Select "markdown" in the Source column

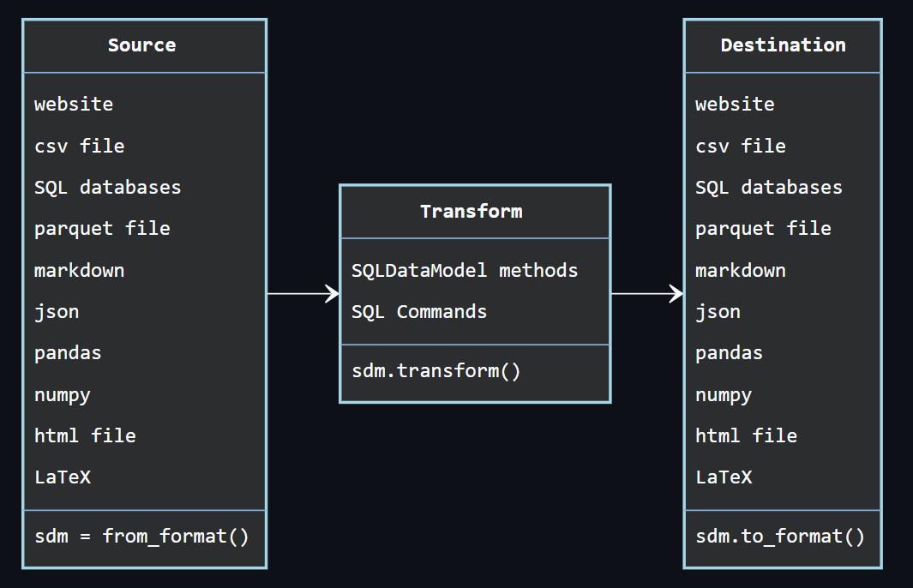point(79,270)
